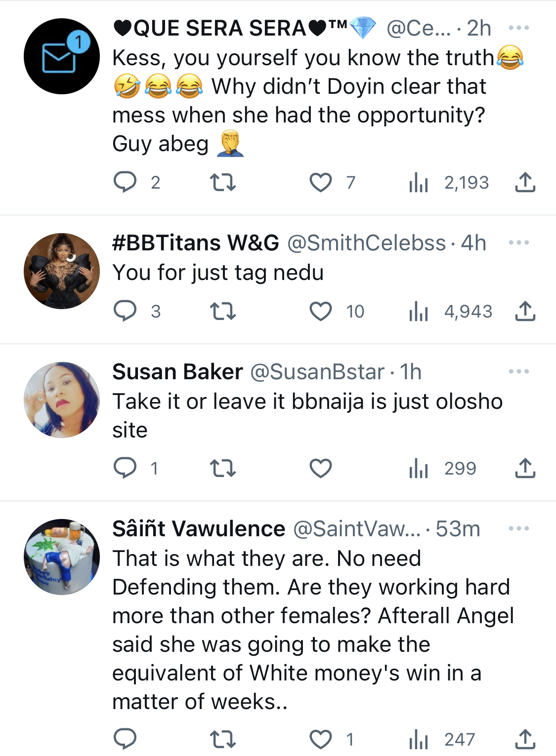Open more options for Susan Baker's tweet
Image resolution: width=556 pixels, height=756 pixels.
tap(519, 371)
